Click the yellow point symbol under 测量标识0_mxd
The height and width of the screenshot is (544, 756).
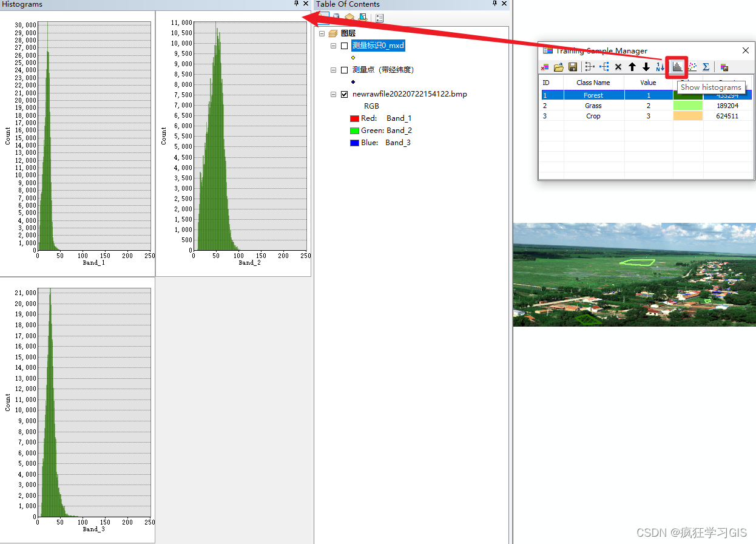[x=353, y=58]
